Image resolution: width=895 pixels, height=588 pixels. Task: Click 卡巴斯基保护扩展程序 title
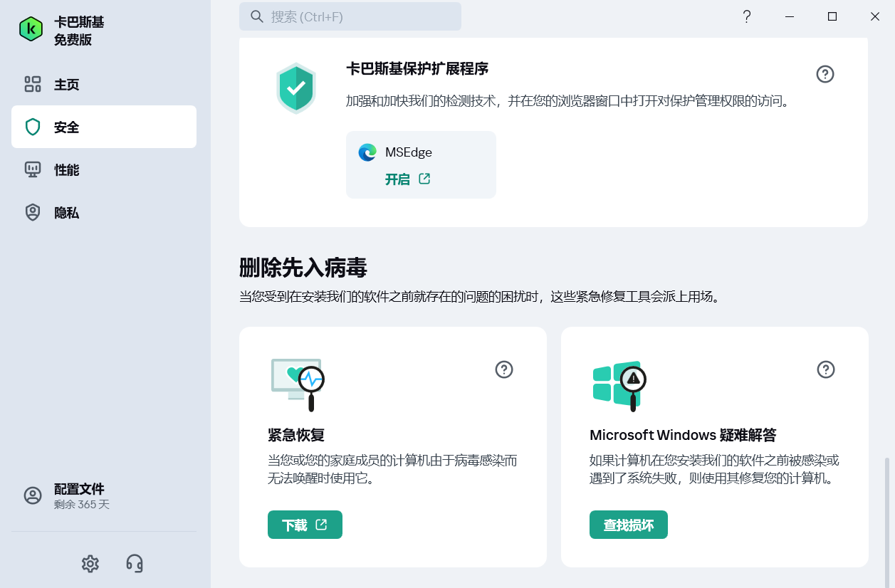click(417, 69)
